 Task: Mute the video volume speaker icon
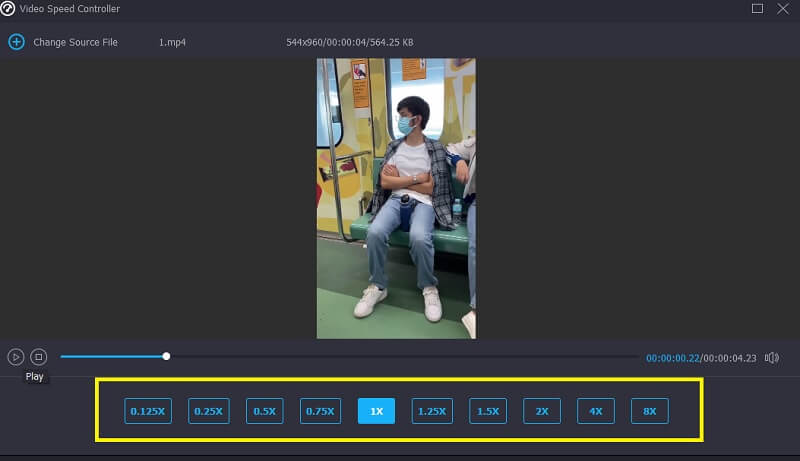pos(771,357)
